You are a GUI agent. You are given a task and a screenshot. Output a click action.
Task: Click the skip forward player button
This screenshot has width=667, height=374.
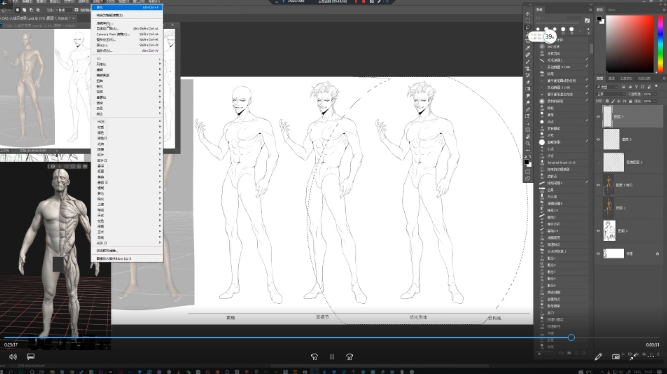click(349, 357)
